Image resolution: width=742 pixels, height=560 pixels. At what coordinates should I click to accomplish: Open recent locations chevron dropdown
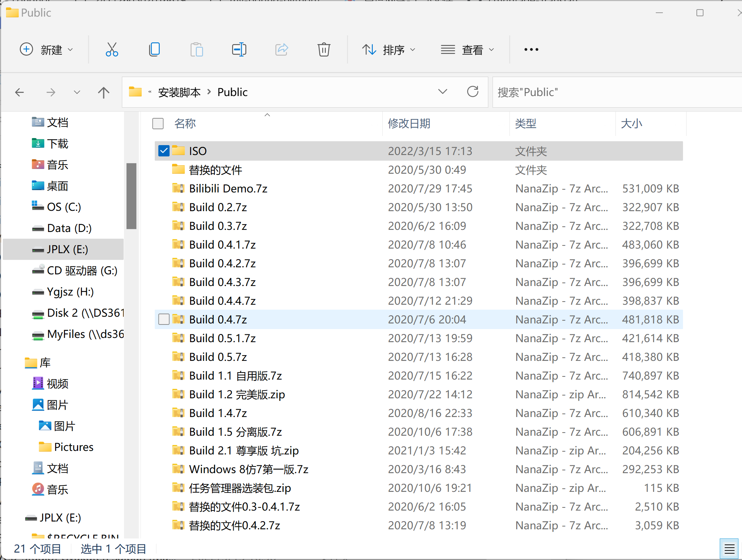77,93
